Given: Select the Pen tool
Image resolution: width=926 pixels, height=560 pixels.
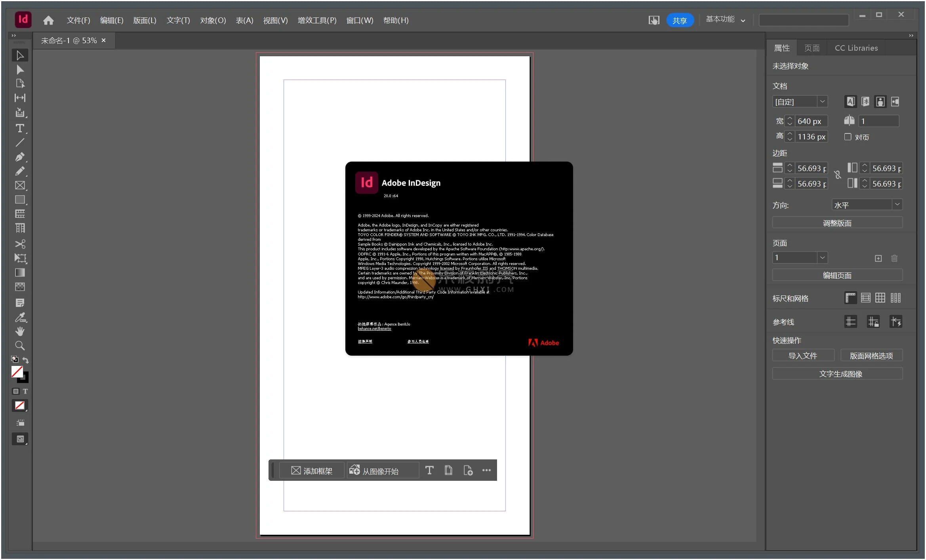Looking at the screenshot, I should (20, 157).
